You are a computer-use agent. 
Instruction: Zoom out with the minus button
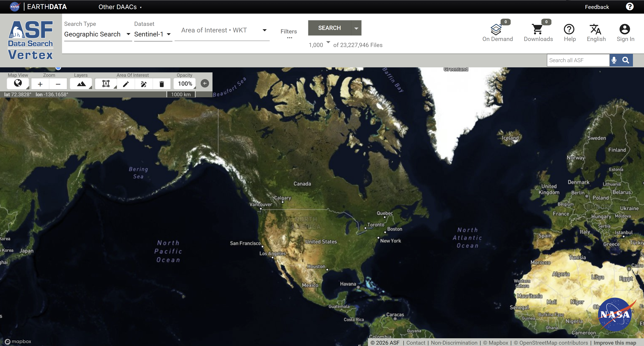click(58, 84)
